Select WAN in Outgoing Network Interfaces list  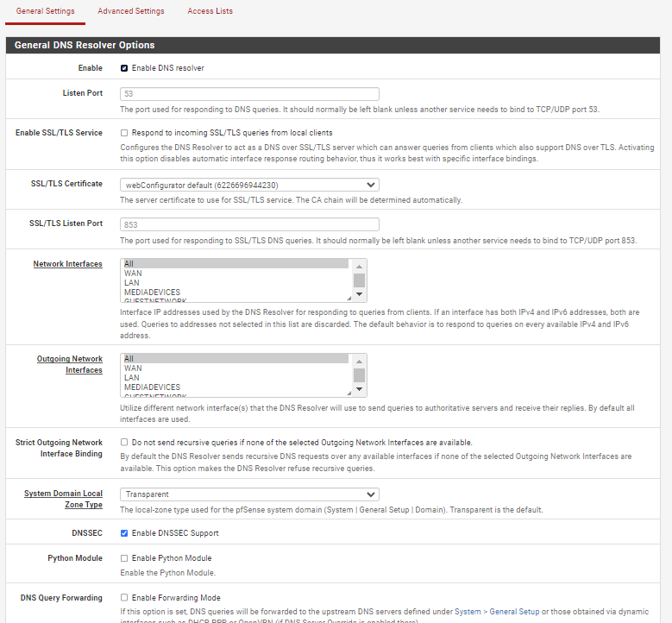[236, 368]
